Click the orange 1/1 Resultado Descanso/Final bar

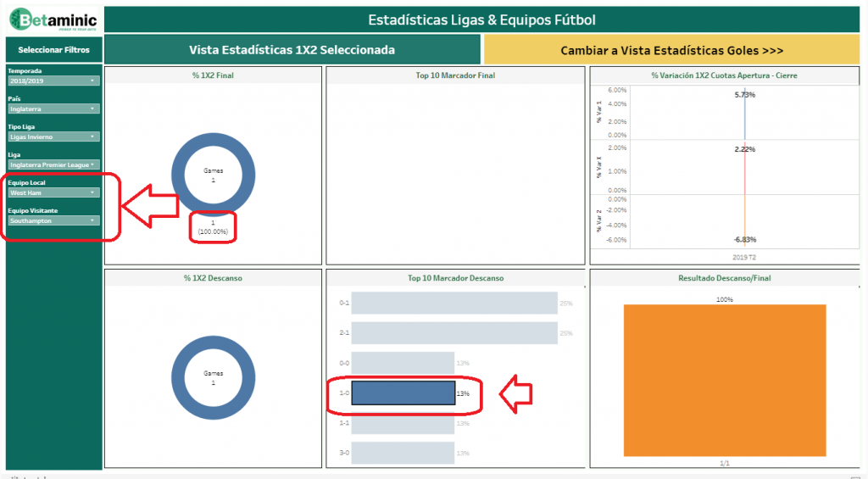[725, 383]
